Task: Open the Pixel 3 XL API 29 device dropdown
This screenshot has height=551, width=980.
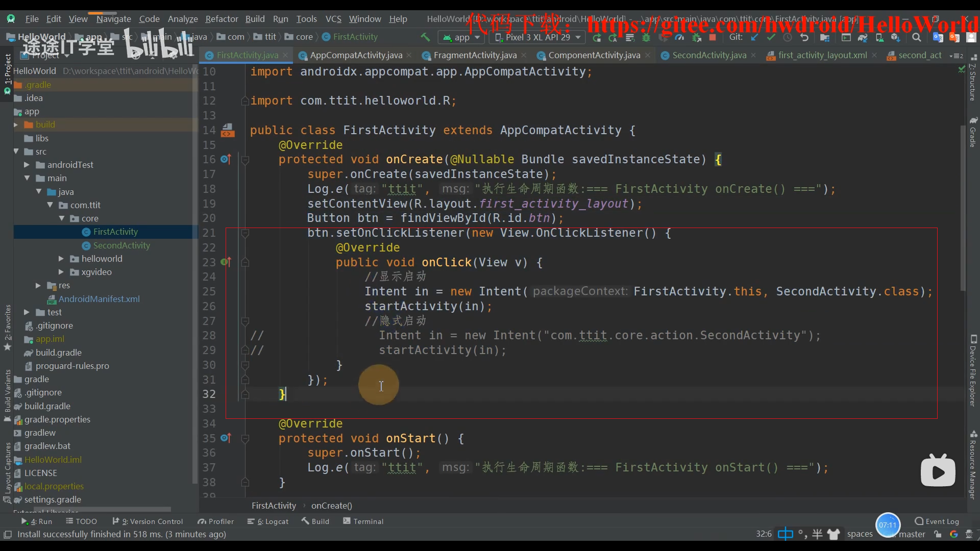Action: pos(538,37)
